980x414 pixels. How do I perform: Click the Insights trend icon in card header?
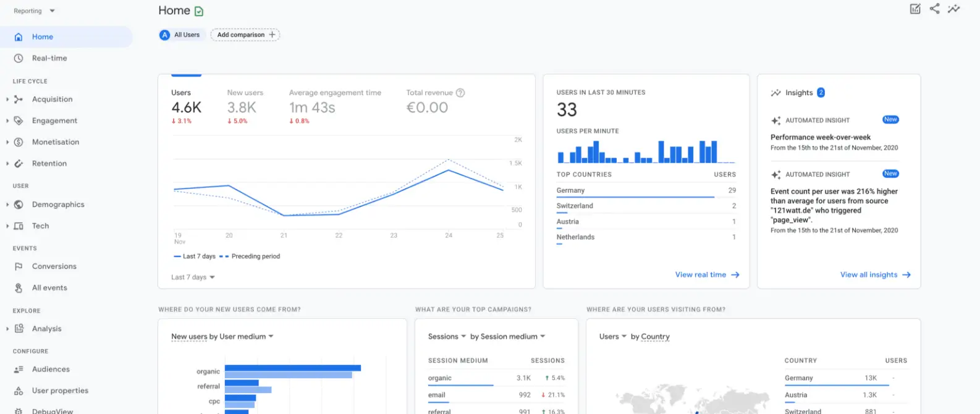point(775,93)
